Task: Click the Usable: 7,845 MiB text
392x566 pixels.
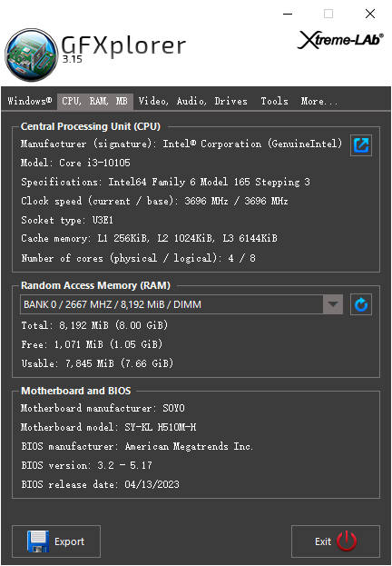Action: pyautogui.click(x=97, y=363)
